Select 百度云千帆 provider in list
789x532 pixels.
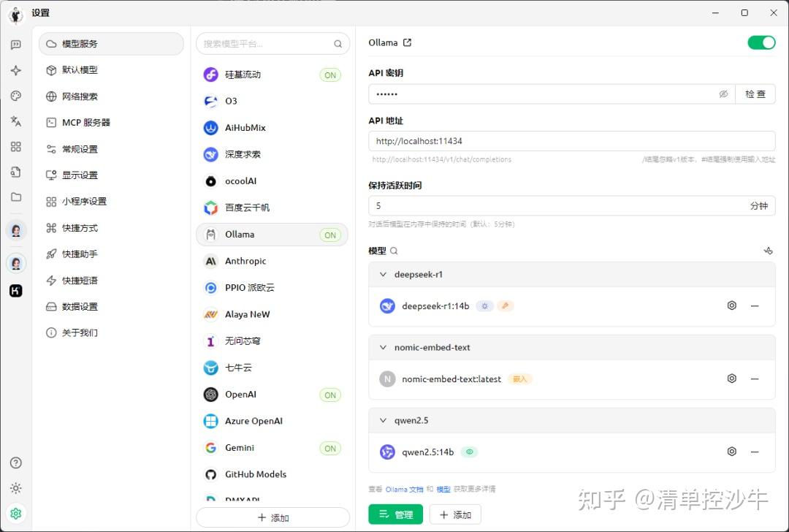point(272,208)
